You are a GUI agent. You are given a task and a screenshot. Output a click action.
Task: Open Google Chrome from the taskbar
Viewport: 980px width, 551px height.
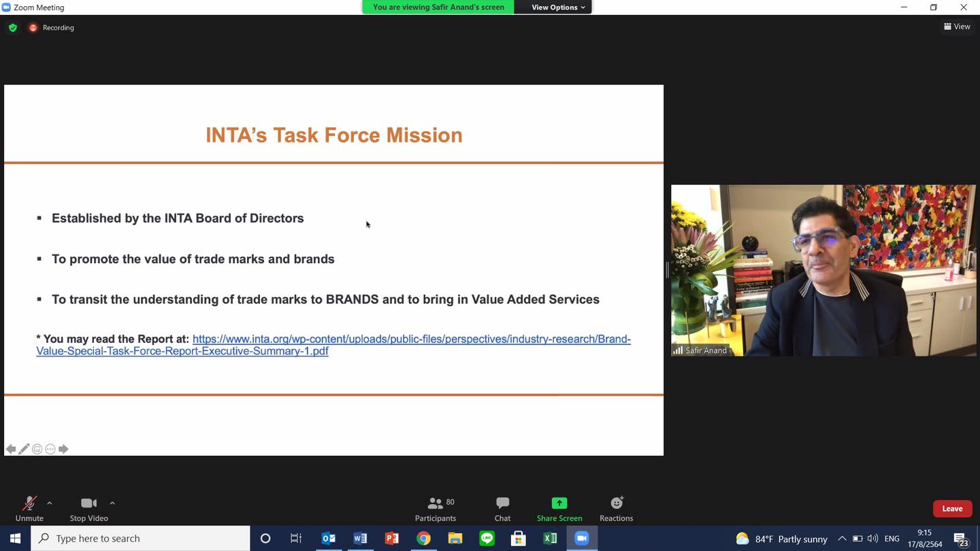[423, 538]
